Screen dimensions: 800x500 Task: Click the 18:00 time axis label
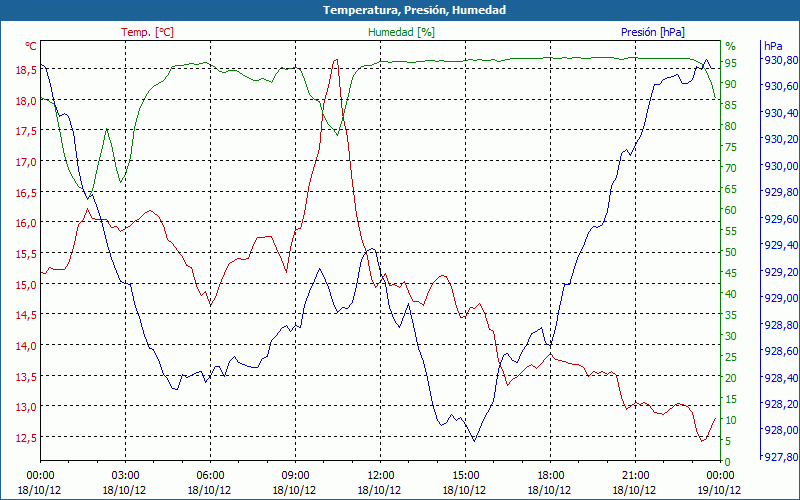550,476
